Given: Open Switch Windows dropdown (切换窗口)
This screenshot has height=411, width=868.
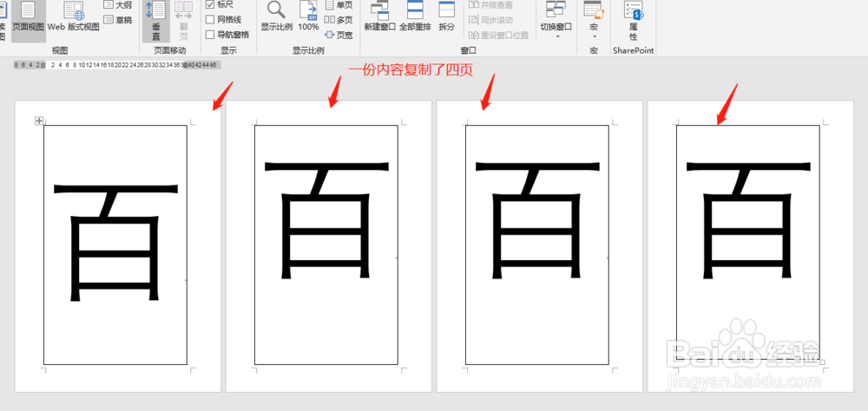Looking at the screenshot, I should pos(556,20).
